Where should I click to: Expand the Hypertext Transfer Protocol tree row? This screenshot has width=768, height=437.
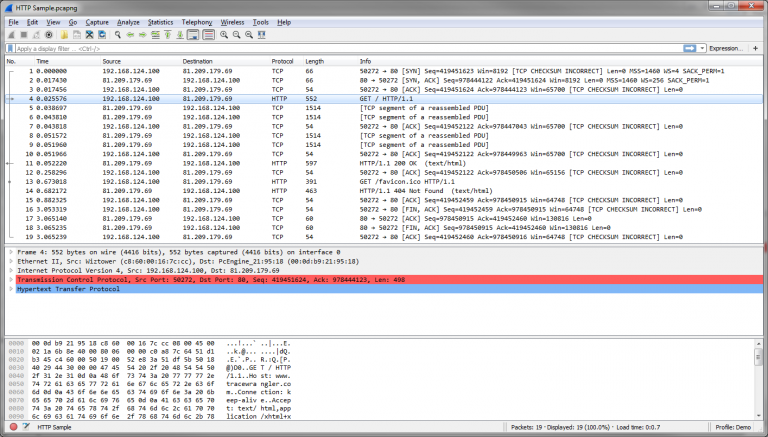(11, 290)
